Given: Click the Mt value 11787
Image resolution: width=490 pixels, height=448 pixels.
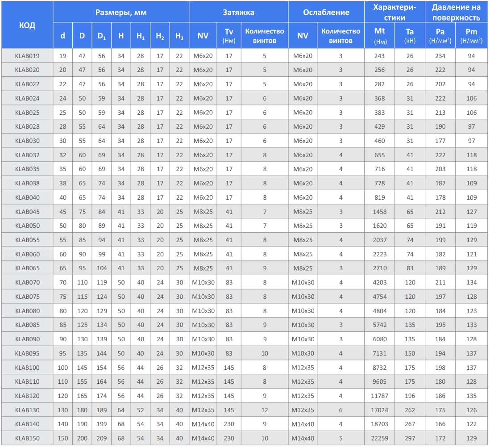Looking at the screenshot, I should [x=380, y=396].
